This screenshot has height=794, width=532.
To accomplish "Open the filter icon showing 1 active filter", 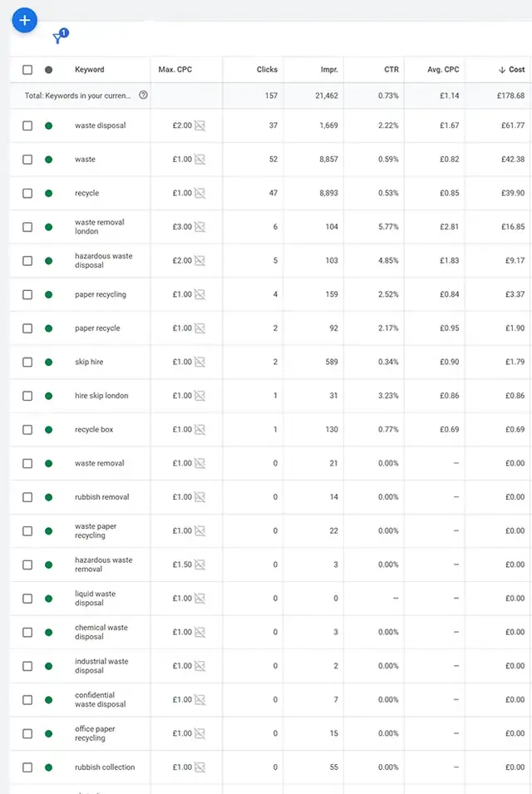I will pos(57,37).
